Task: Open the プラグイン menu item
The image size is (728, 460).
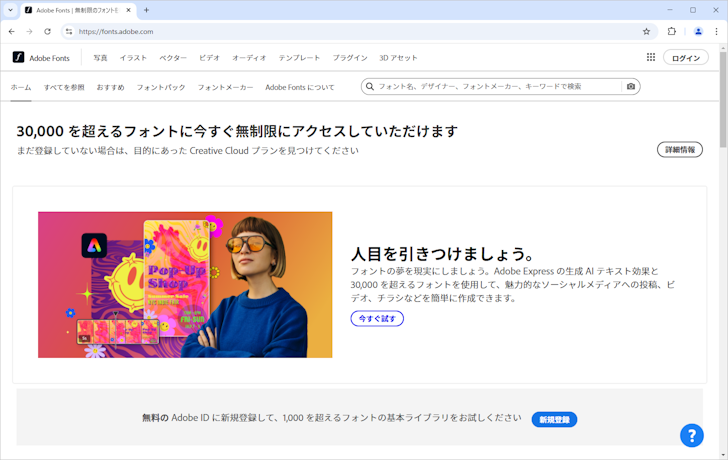Action: (x=350, y=58)
